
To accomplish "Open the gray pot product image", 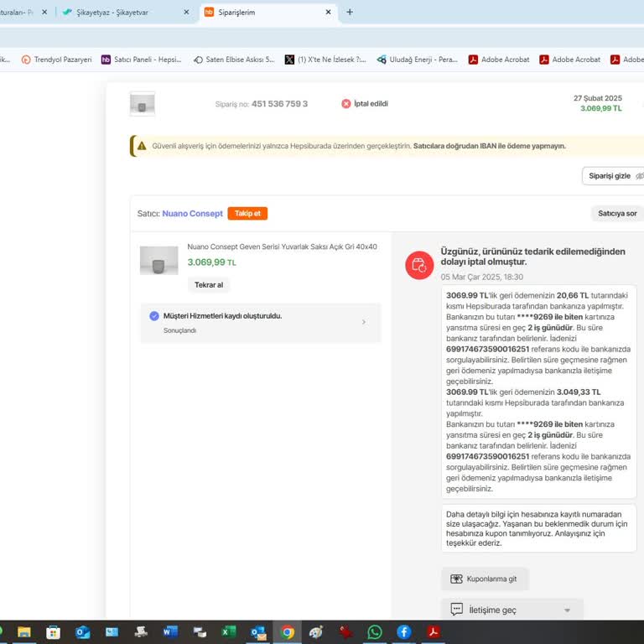I will pyautogui.click(x=159, y=261).
